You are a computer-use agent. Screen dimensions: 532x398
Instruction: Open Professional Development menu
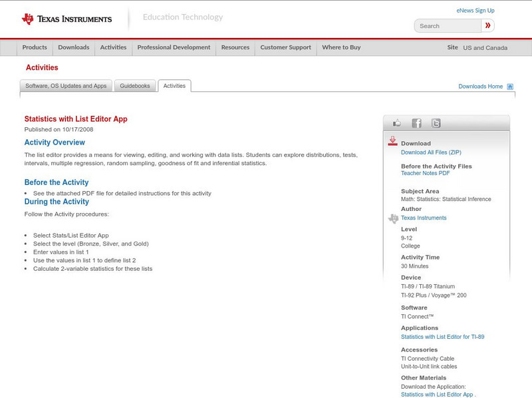pyautogui.click(x=174, y=47)
